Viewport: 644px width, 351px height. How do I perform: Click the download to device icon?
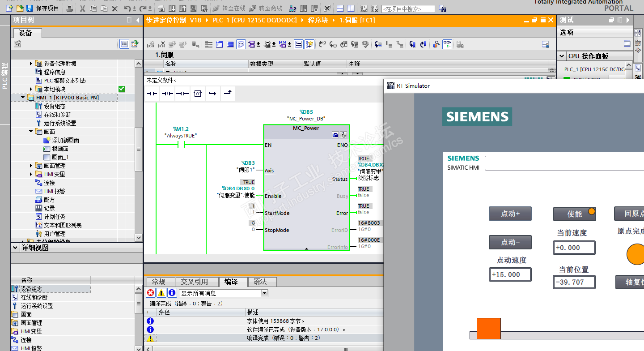[173, 8]
